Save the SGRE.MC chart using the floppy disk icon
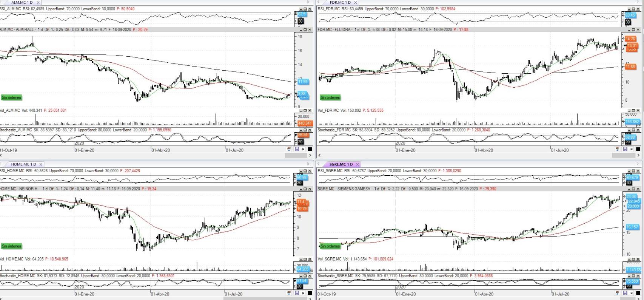This screenshot has width=644, height=300. coord(625,293)
